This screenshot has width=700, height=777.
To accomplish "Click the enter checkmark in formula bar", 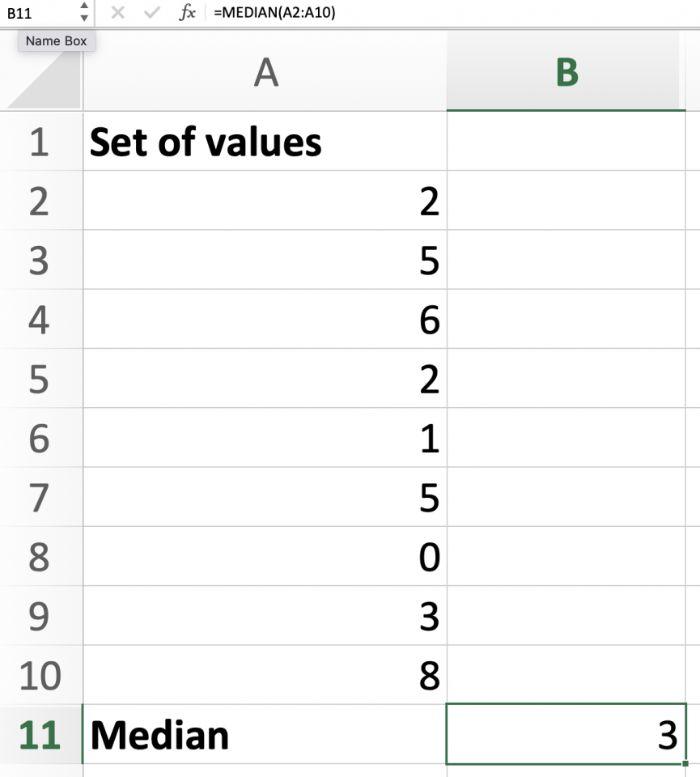I will pyautogui.click(x=154, y=14).
